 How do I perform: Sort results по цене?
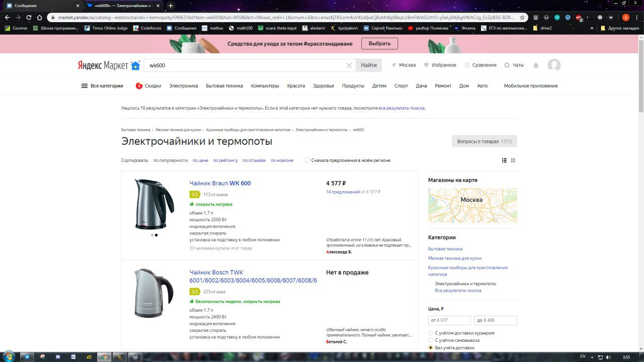200,160
